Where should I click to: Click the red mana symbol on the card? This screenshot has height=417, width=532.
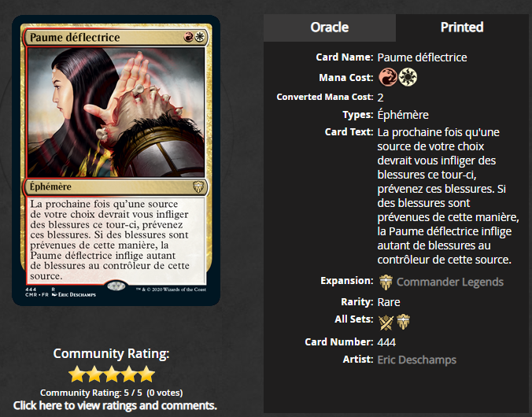[x=189, y=37]
